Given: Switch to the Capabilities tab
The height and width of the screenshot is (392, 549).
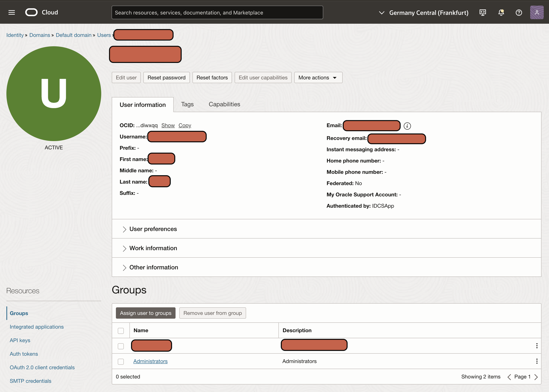Looking at the screenshot, I should click(224, 104).
